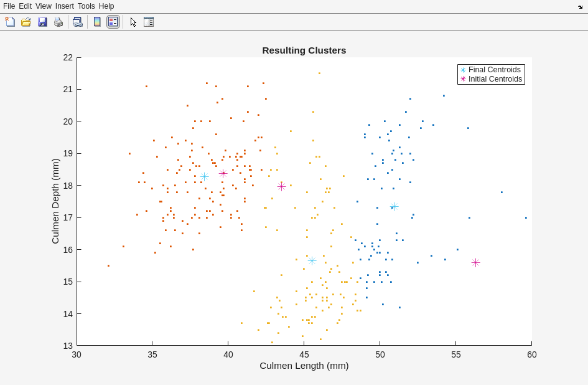Viewport: 588px width, 385px height.
Task: Click the New Figure icon
Action: coord(10,22)
